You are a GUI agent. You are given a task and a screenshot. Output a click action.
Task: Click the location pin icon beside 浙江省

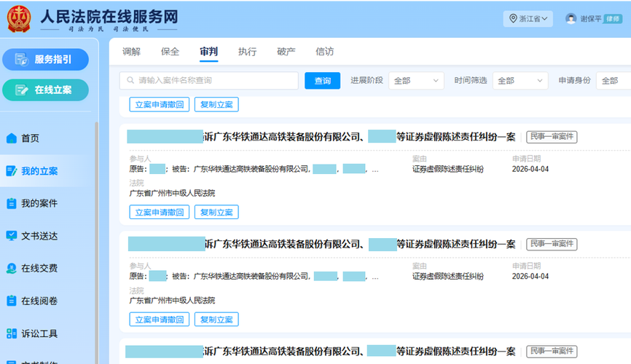(513, 18)
